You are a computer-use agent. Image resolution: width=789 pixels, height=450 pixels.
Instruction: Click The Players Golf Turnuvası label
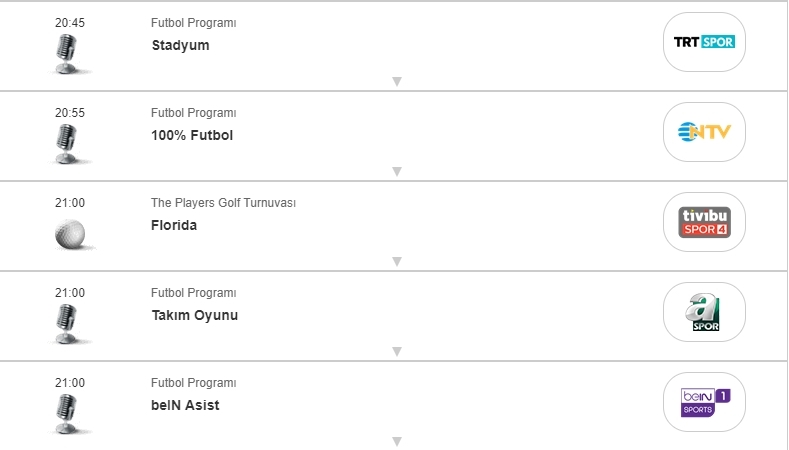pyautogui.click(x=223, y=203)
